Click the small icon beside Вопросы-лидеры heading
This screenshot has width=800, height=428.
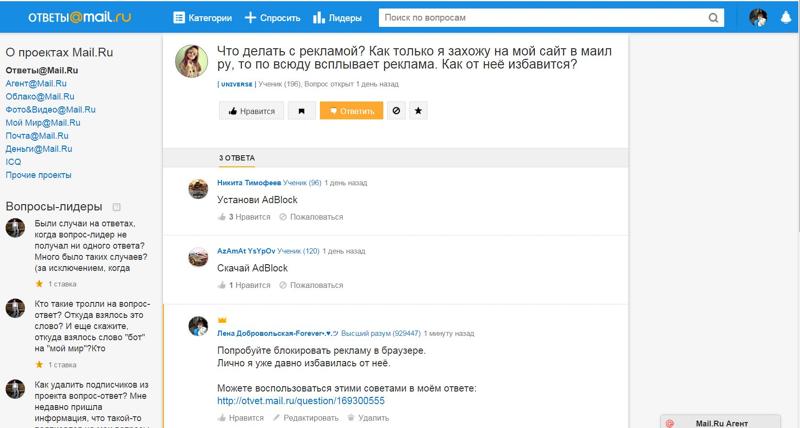click(x=116, y=207)
